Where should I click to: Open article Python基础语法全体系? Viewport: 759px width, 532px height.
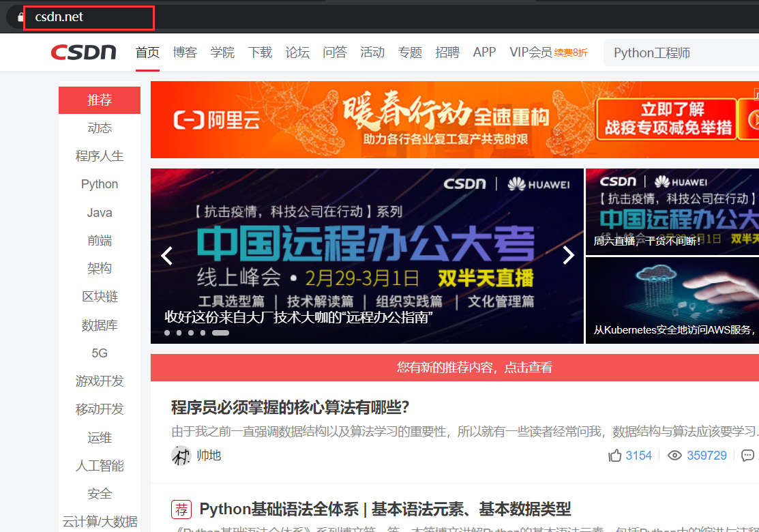pos(385,509)
